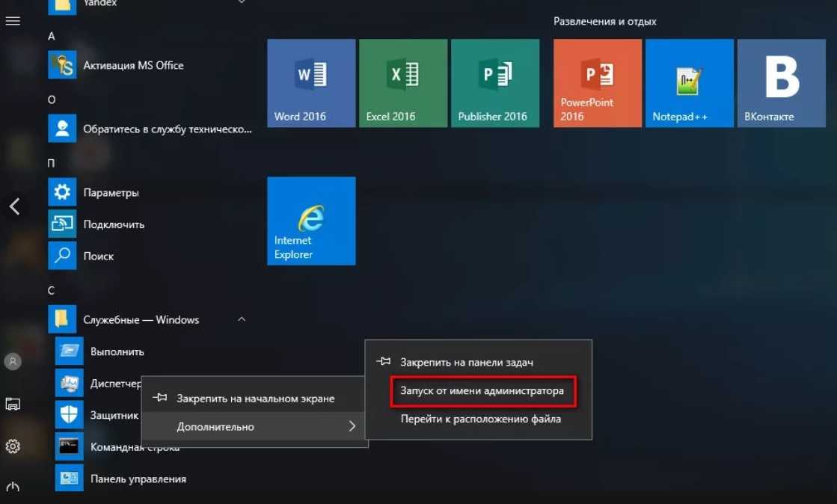837x504 pixels.
Task: Click the pin icon beside Закрепить на начальном экране
Action: [x=159, y=398]
